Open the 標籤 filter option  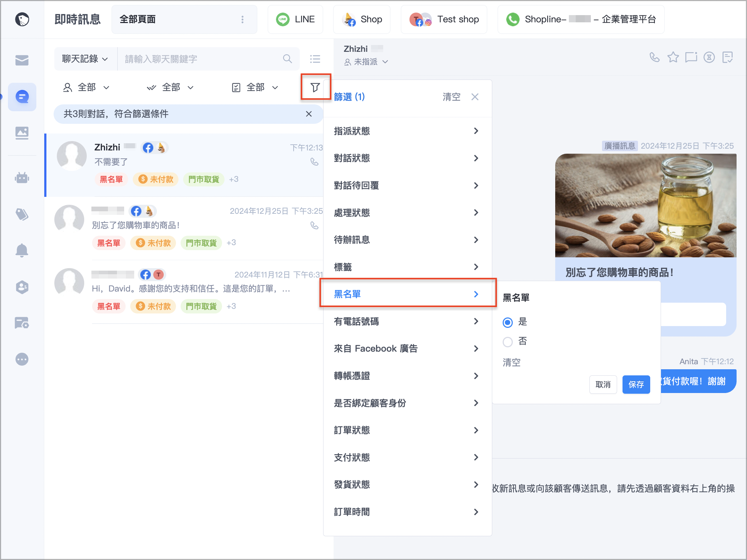click(407, 267)
